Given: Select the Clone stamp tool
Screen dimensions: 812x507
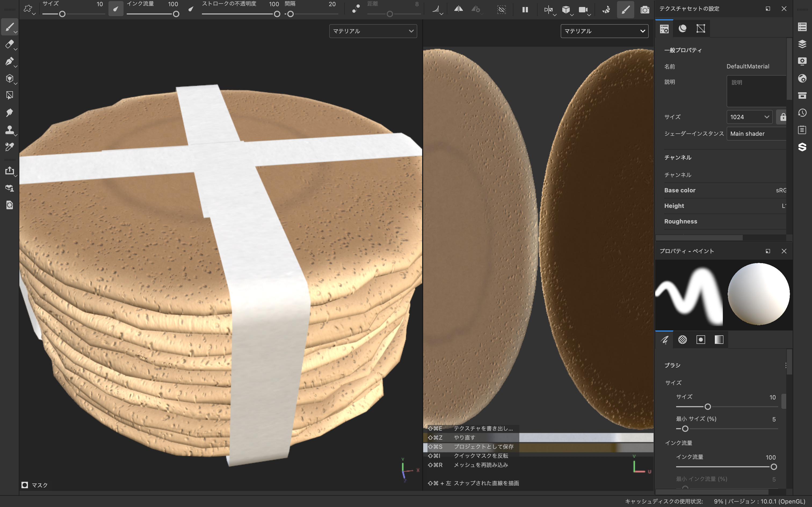Looking at the screenshot, I should 9,130.
